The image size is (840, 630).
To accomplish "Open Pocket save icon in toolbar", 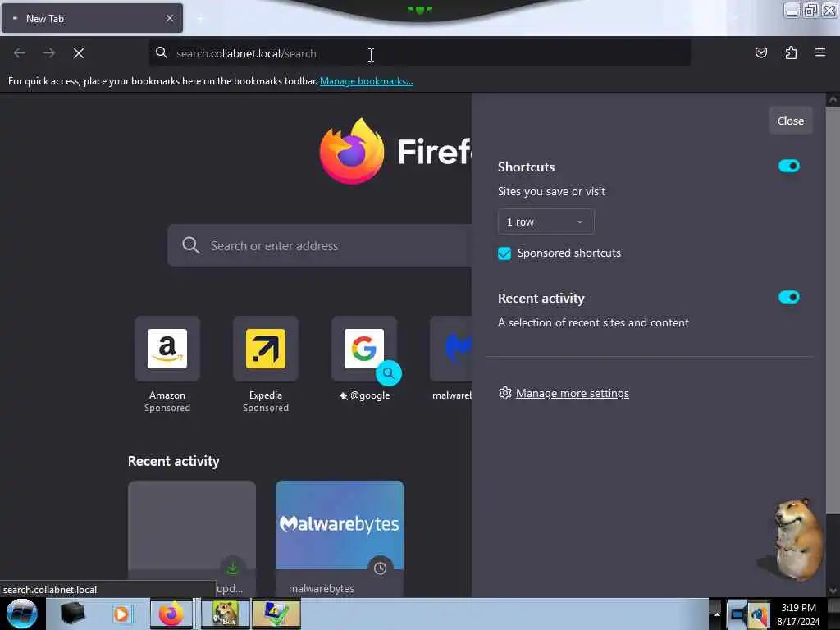I will [x=760, y=52].
